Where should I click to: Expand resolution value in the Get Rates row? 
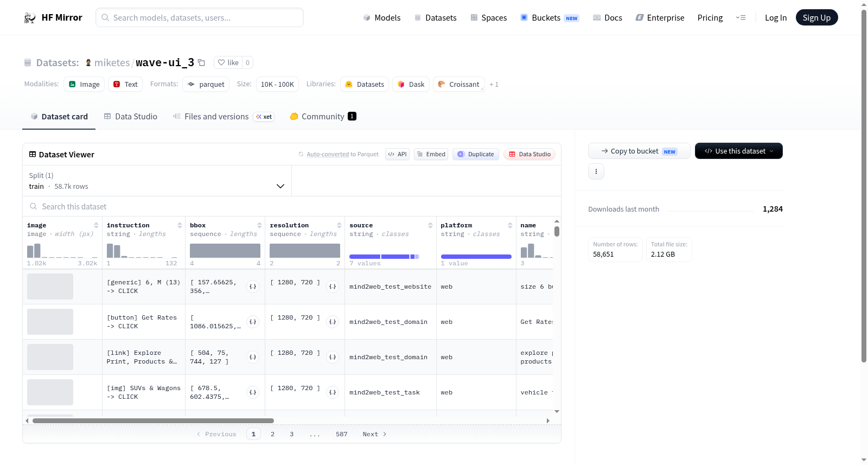(x=333, y=322)
